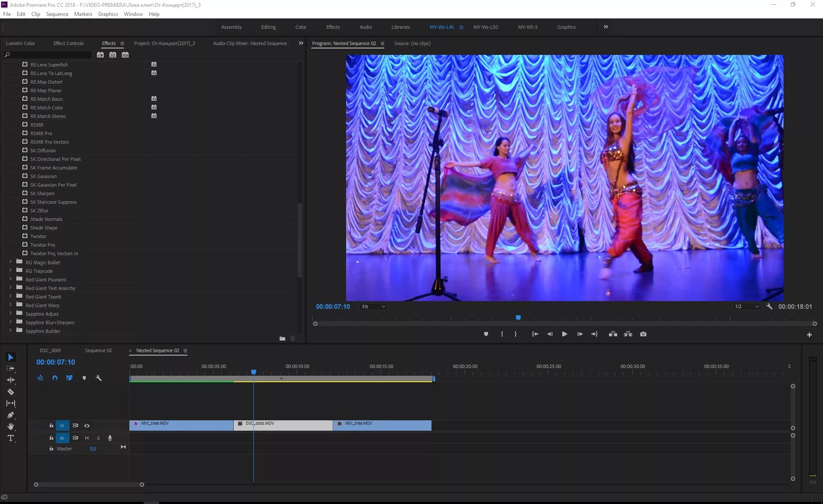
Task: Open the Sequence menu
Action: (x=57, y=14)
